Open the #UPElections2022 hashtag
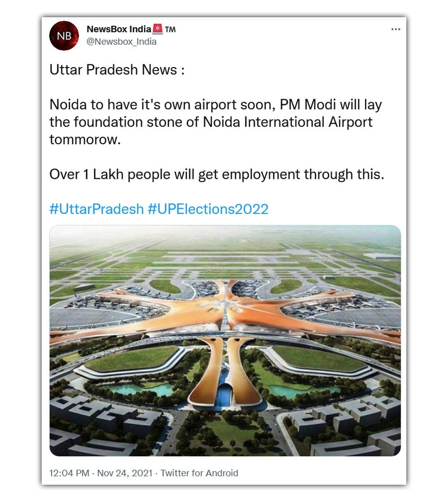This screenshot has height=502, width=448. pos(208,209)
